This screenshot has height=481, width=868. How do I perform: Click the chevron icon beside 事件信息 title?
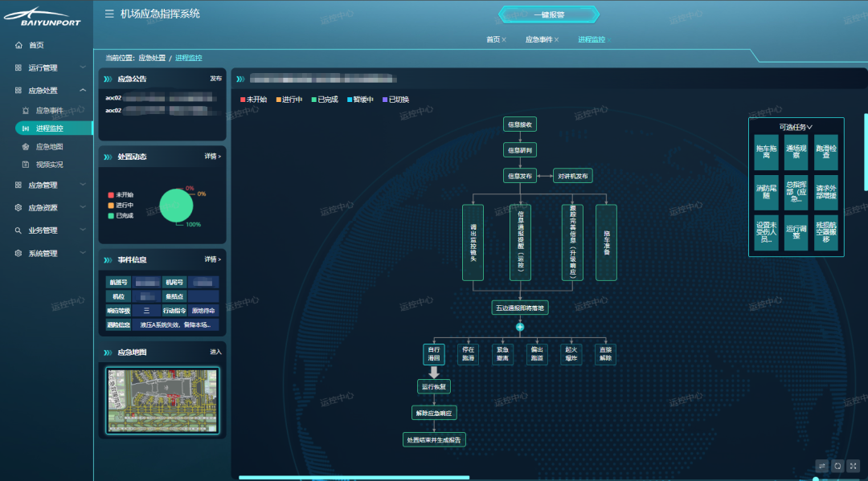(108, 260)
